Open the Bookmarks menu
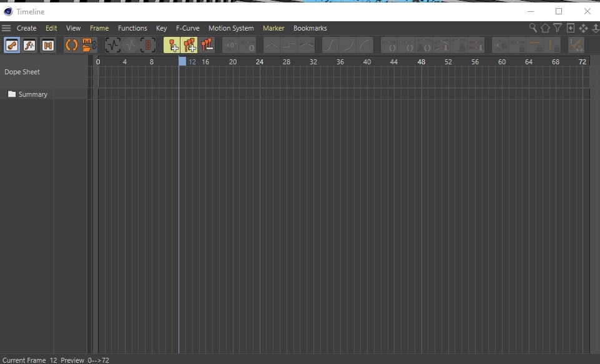Viewport: 600px width, 364px height. pos(310,28)
